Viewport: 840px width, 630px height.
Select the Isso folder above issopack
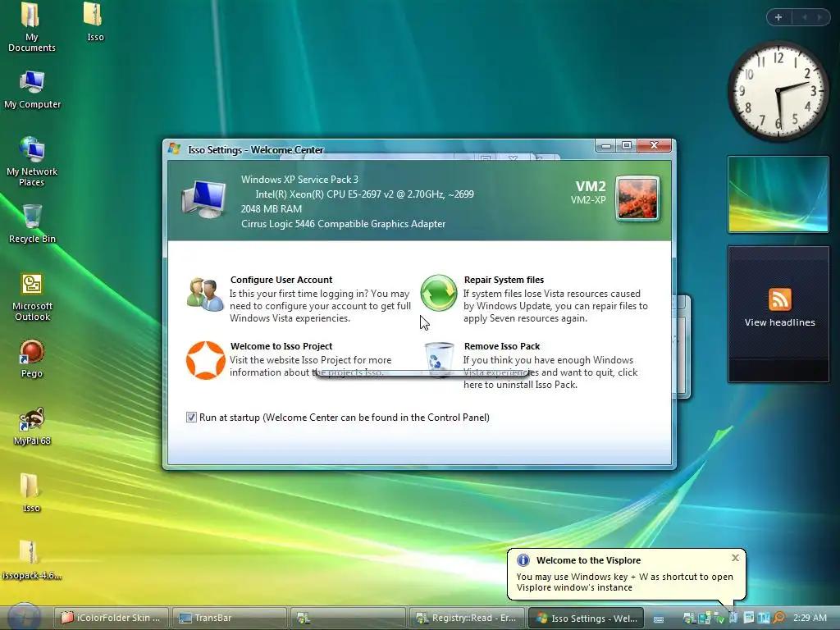[30, 493]
